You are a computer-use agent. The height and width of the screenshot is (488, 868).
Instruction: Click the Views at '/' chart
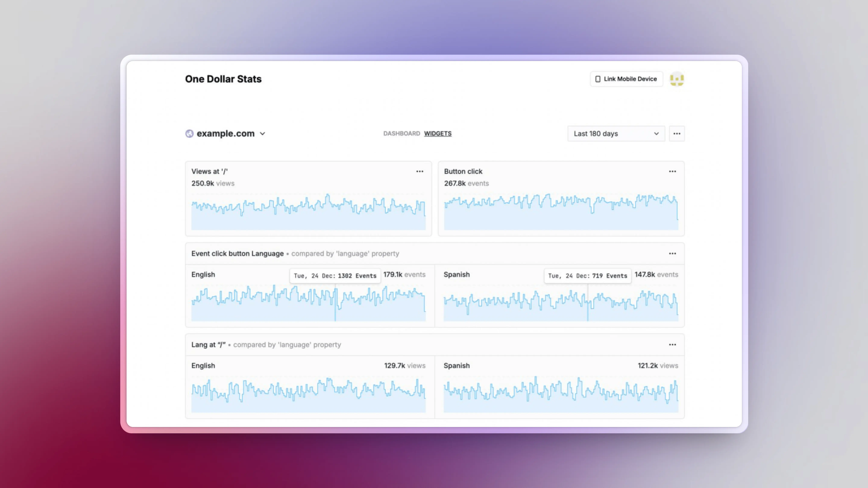pyautogui.click(x=308, y=211)
